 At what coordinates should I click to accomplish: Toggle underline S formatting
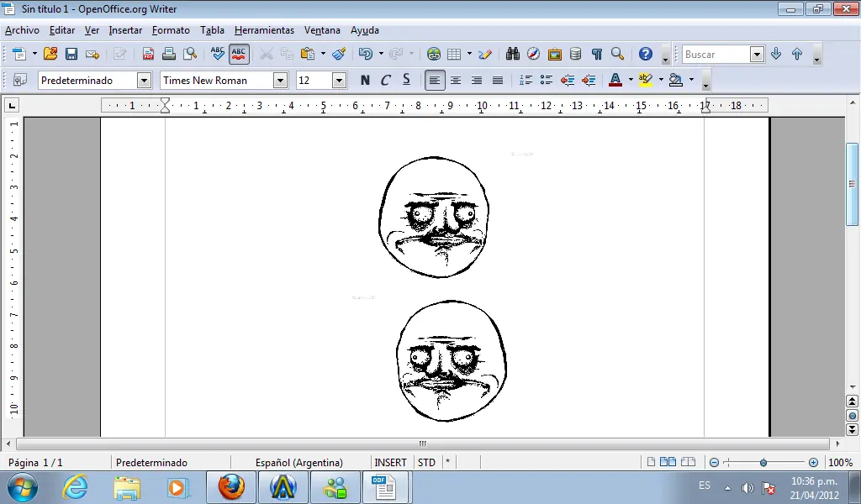tap(406, 80)
